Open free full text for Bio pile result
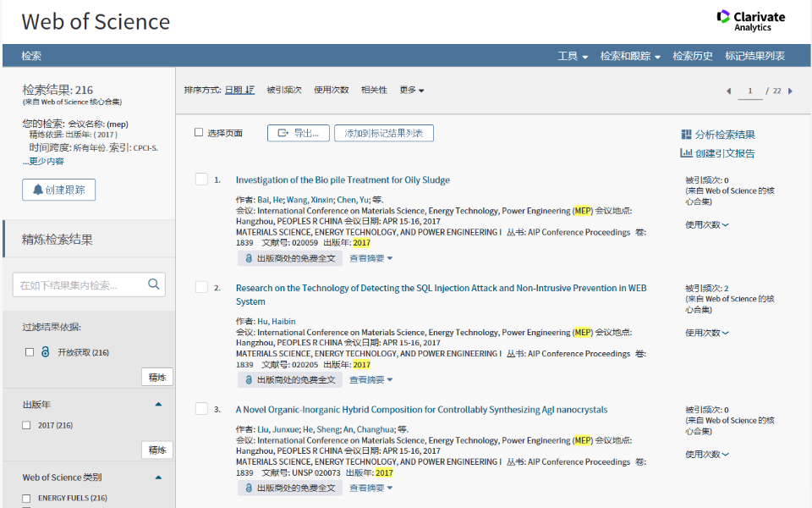The image size is (812, 508). [290, 258]
